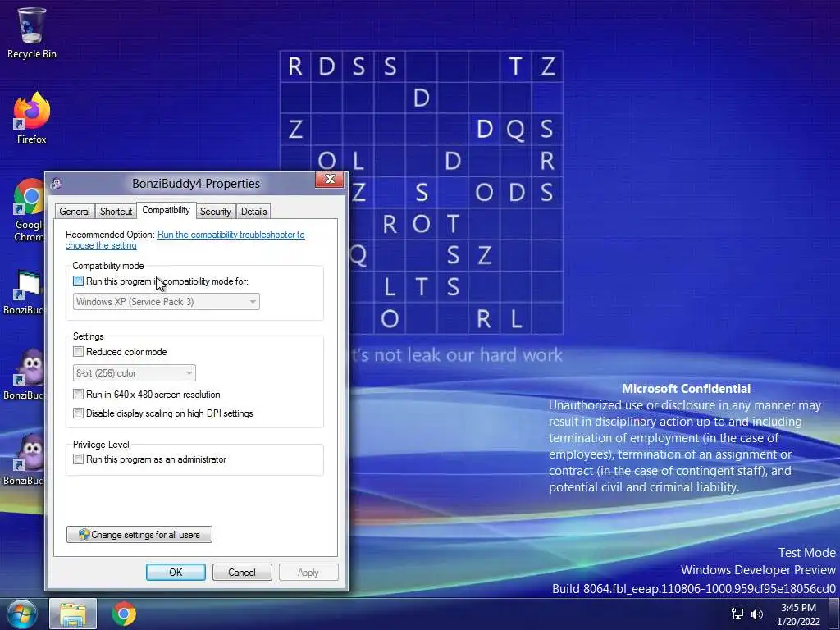
Task: Open File Explorer from the taskbar
Action: (73, 614)
